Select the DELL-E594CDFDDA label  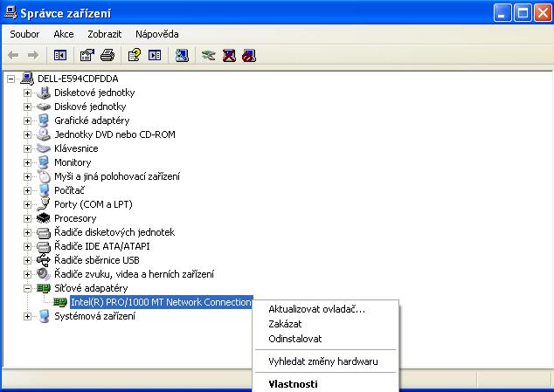[78, 79]
